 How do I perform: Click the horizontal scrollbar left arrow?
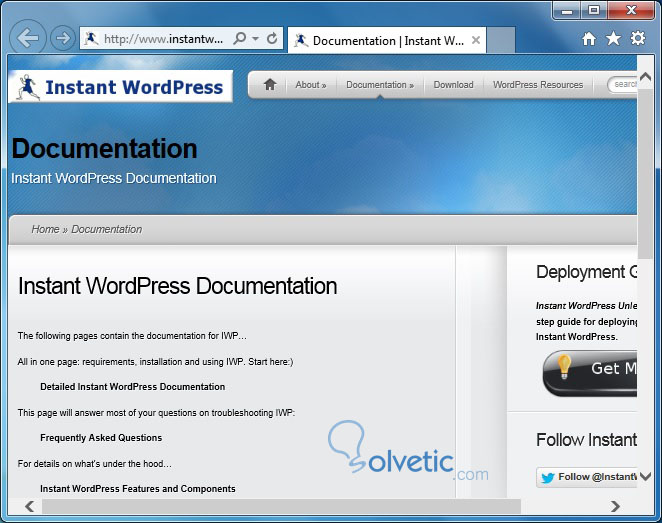pyautogui.click(x=30, y=506)
